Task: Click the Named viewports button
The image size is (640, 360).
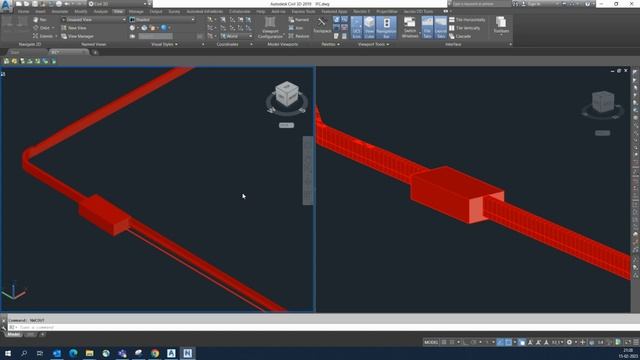Action: coord(299,20)
